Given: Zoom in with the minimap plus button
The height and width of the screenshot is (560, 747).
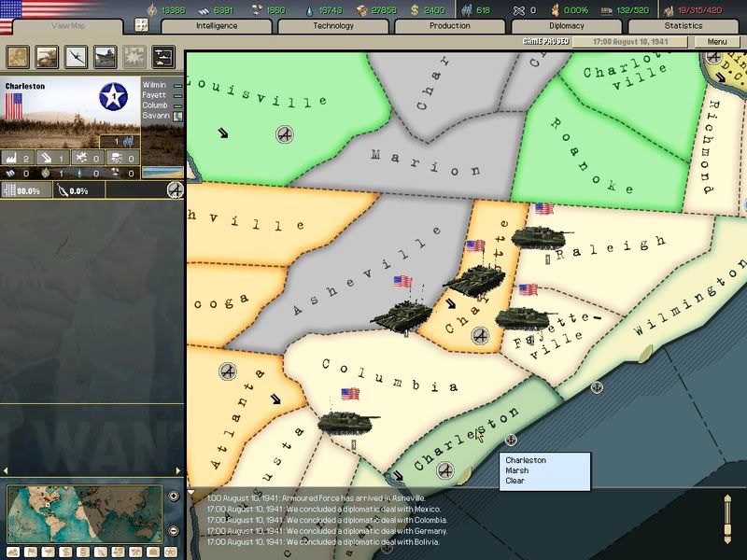Looking at the screenshot, I should (174, 497).
